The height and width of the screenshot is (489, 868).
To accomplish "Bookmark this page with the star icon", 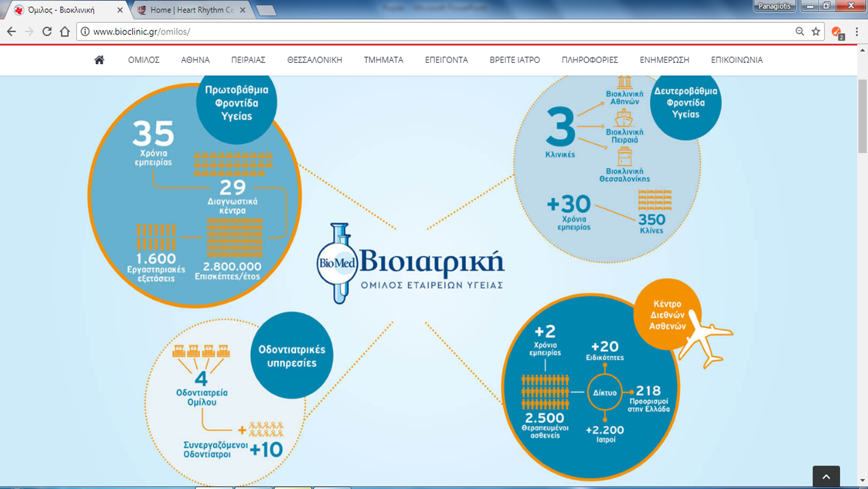I will click(x=816, y=31).
